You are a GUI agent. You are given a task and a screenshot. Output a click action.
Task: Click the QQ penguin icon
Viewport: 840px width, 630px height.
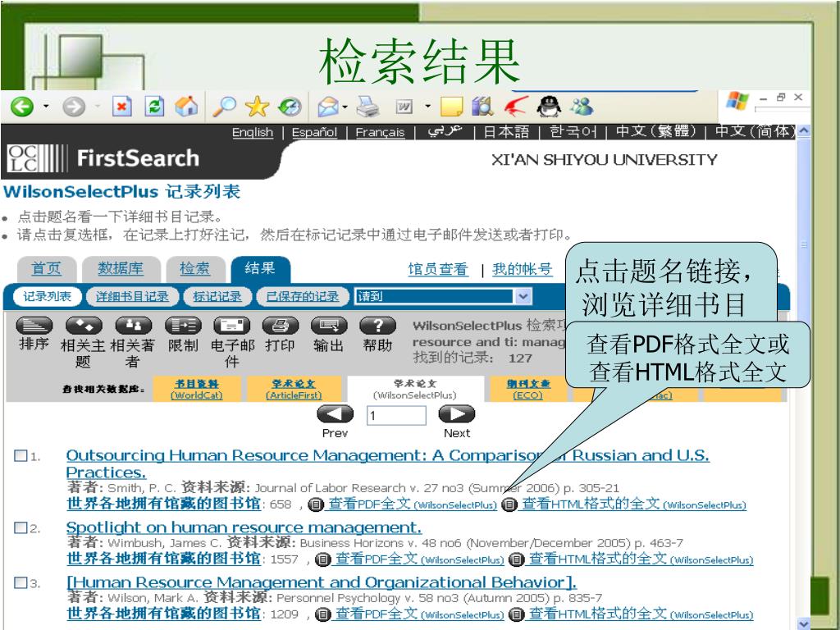pyautogui.click(x=549, y=107)
